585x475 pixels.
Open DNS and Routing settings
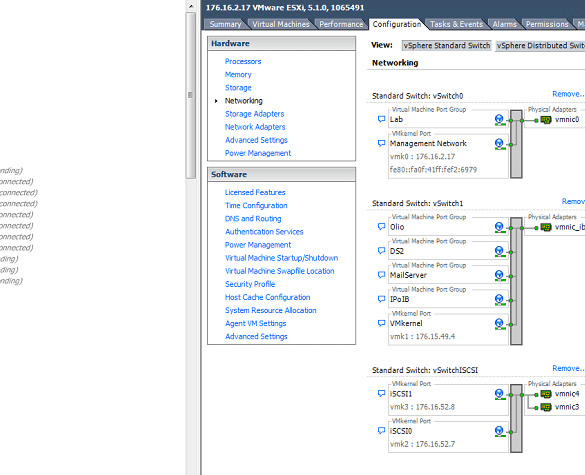253,218
